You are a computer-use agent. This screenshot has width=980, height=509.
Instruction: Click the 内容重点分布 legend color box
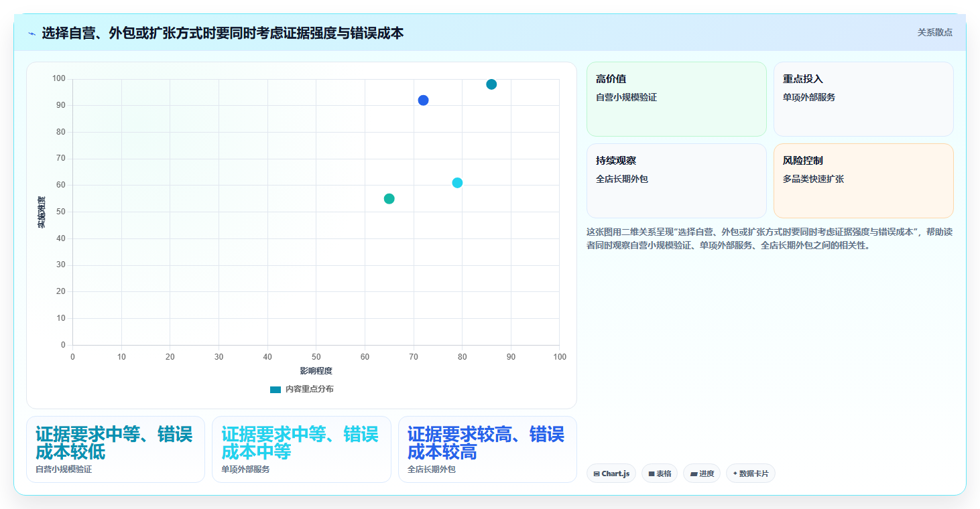pos(275,389)
